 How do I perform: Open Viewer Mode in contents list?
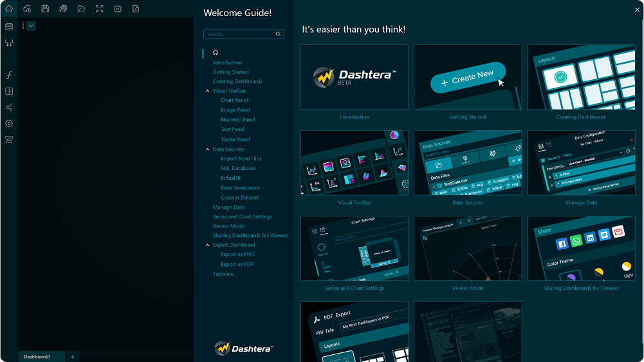pos(228,226)
